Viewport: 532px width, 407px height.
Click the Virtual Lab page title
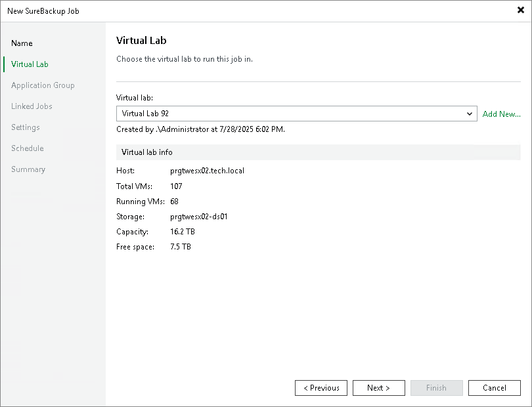tap(141, 40)
